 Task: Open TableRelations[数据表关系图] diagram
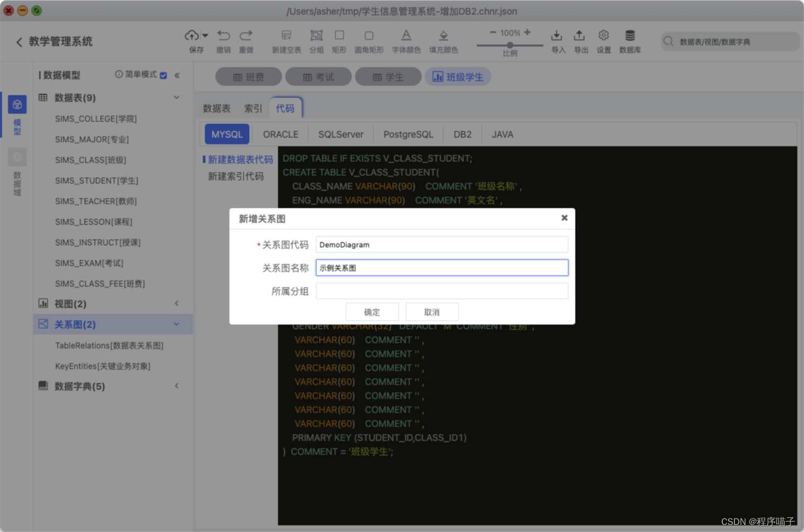[x=109, y=345]
